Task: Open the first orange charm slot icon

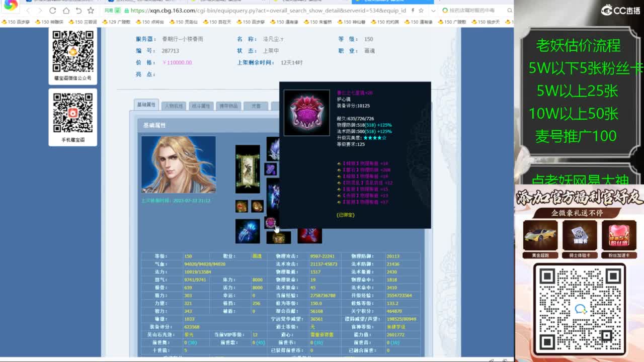Action: (x=242, y=206)
